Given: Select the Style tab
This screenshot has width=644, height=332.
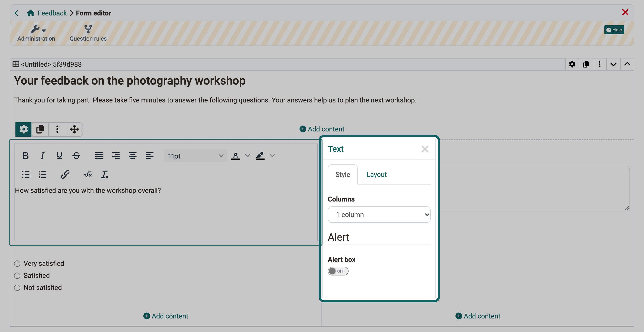Looking at the screenshot, I should (343, 174).
